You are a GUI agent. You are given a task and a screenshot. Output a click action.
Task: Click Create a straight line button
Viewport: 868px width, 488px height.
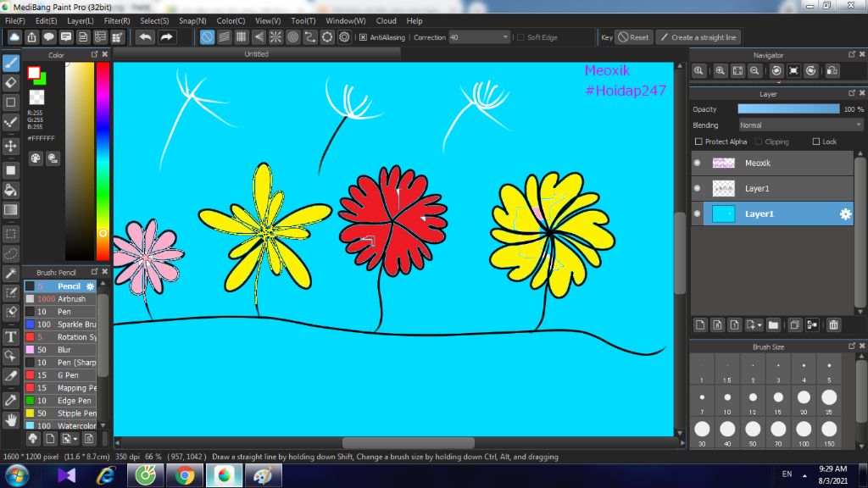coord(698,37)
